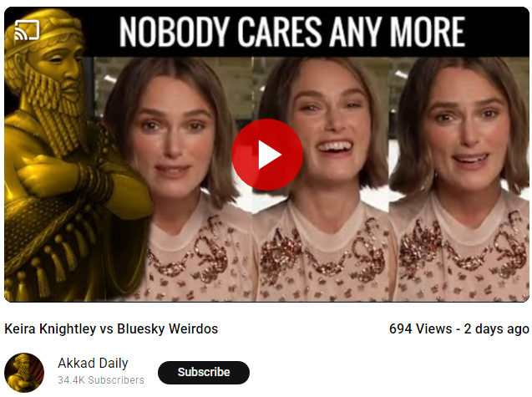The height and width of the screenshot is (397, 532).
Task: Subscribe to the Akkad Daily channel
Action: click(204, 372)
